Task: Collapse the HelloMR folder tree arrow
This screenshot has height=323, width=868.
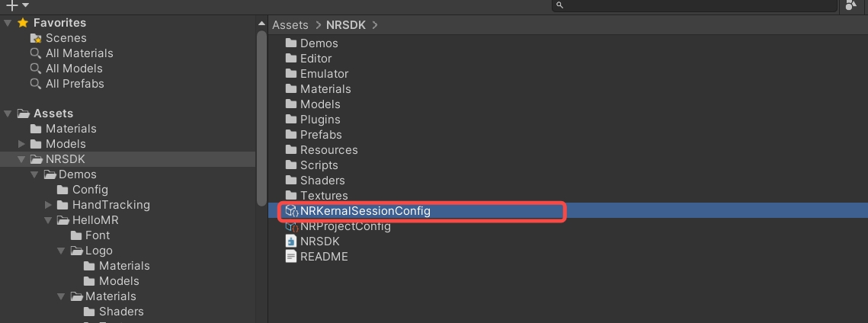Action: click(49, 220)
